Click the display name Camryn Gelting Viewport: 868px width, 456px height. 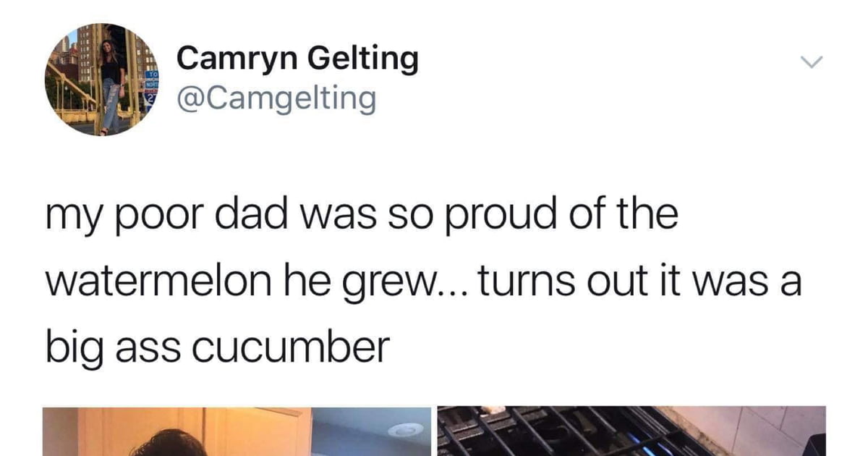[298, 59]
